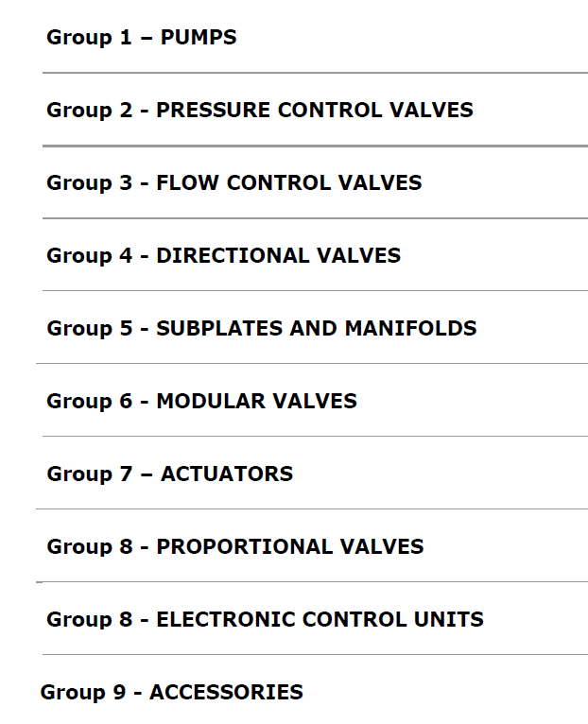This screenshot has height=724, width=588.
Task: Click the divider line under PUMPS heading
Action: coord(315,73)
